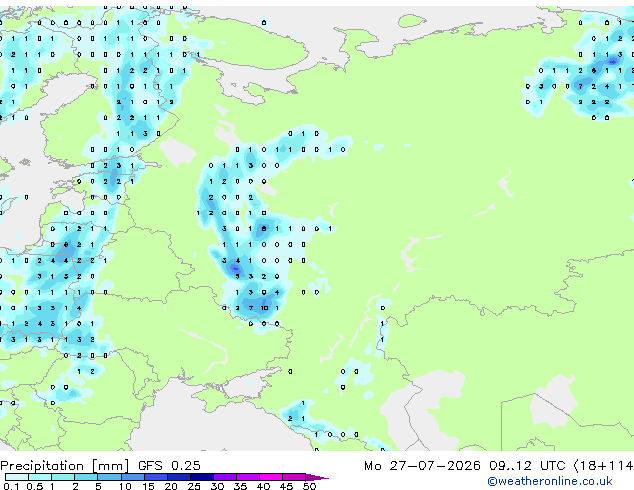Click the '25' legend scale label

(194, 486)
